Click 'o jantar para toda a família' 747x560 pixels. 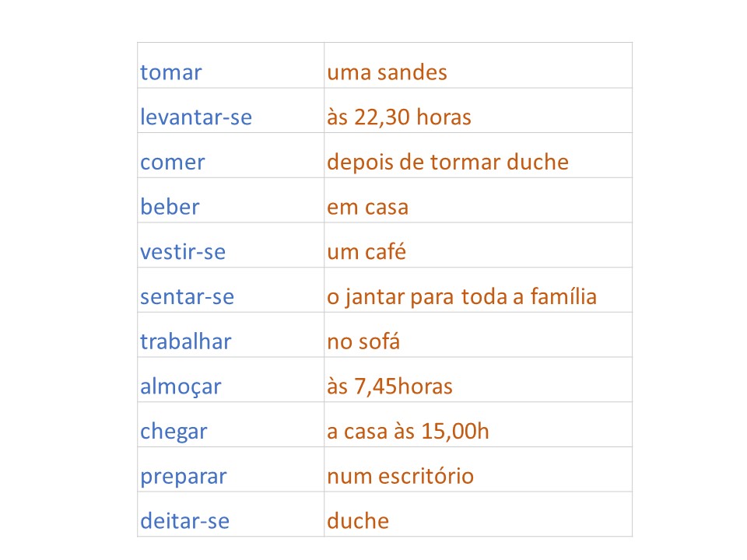click(x=461, y=297)
